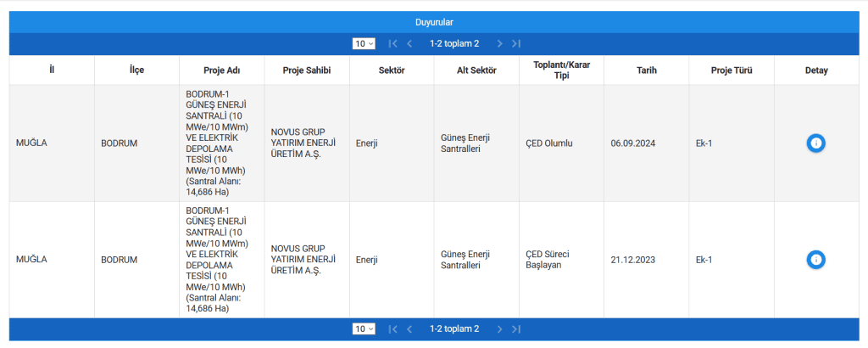
Task: Go to first page in bottom paginator
Action: (x=392, y=328)
